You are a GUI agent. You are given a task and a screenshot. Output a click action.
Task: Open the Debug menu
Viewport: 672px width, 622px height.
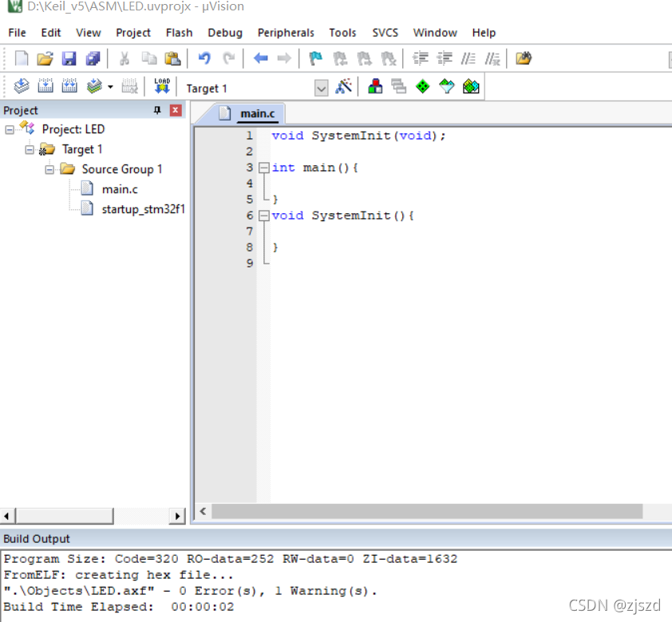coord(225,33)
